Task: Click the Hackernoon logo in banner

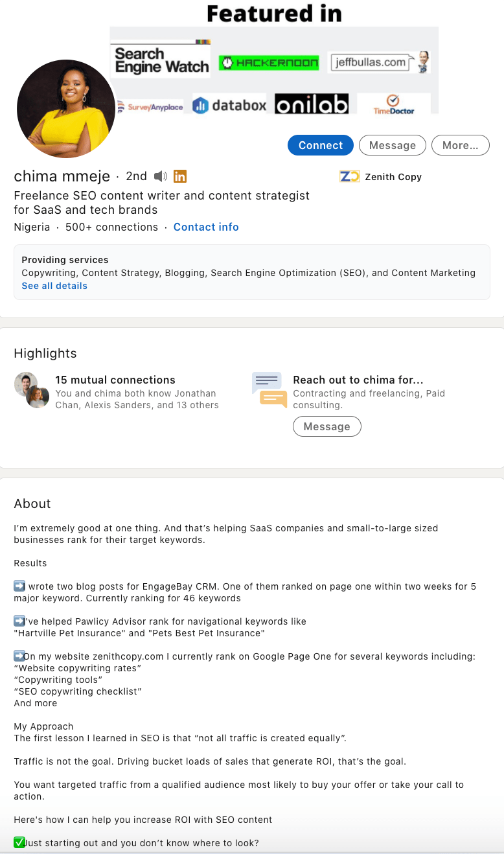Action: click(269, 63)
